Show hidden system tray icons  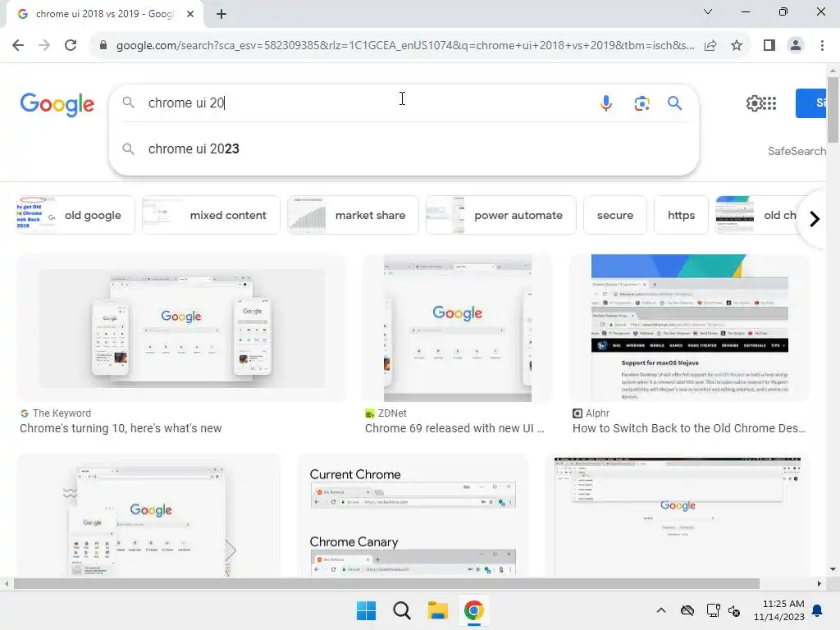pyautogui.click(x=661, y=610)
